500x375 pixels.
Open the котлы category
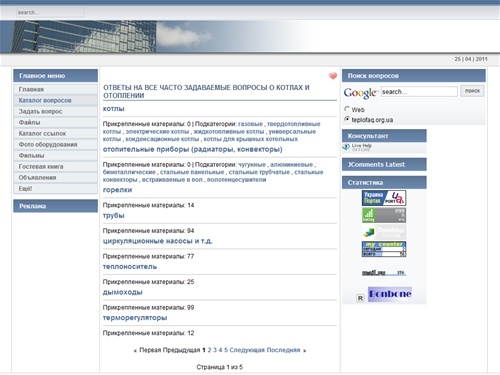(x=114, y=109)
